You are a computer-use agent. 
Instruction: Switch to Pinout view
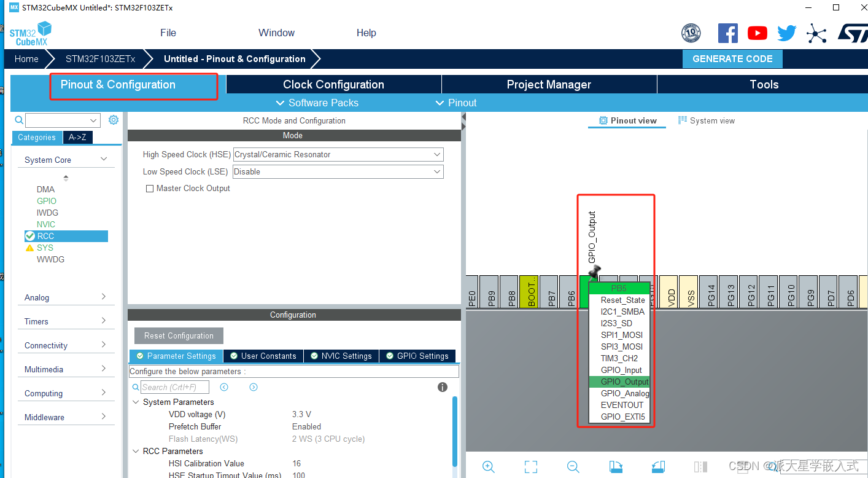coord(628,120)
